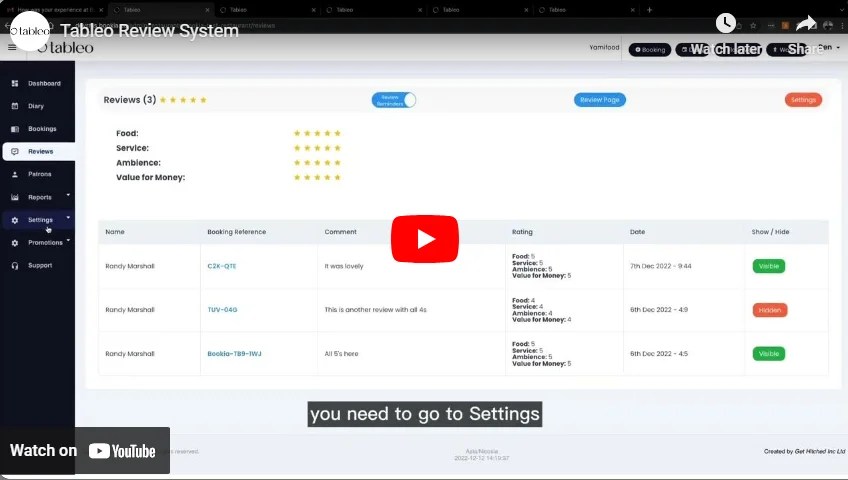Close the first browser tab
Screen dimensions: 848x480
[101, 10]
